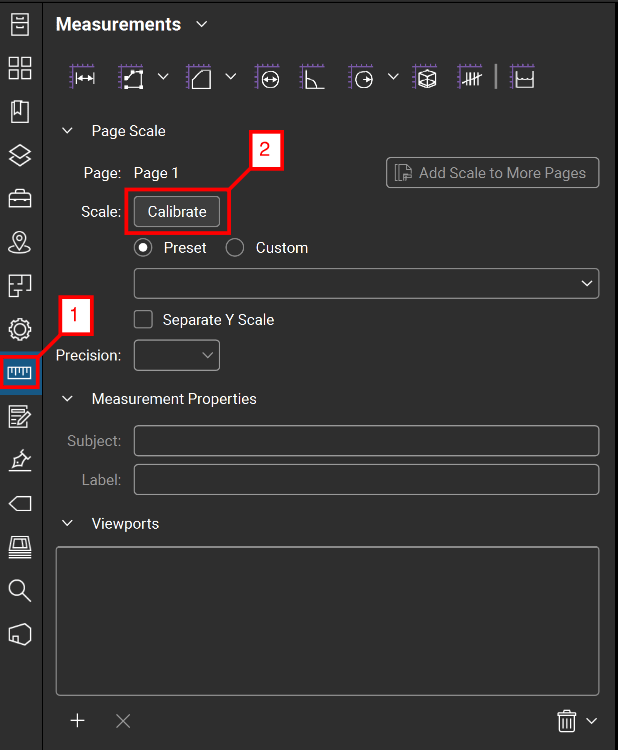Screen dimensions: 618x750
Task: Select the Radius measurement tool
Action: [x=361, y=77]
